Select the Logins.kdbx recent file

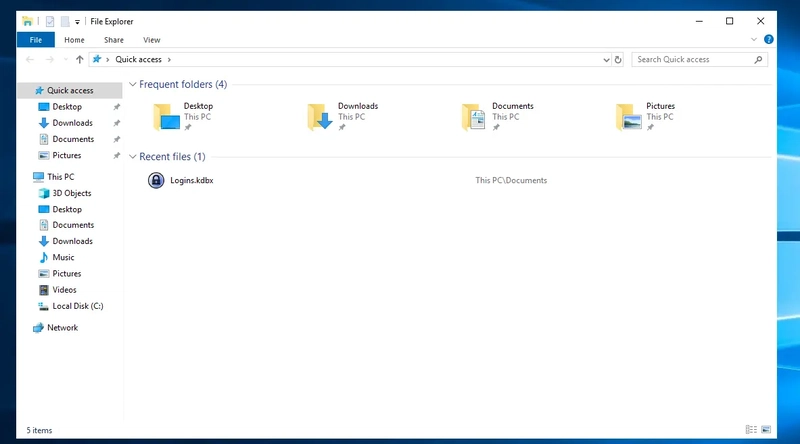pos(191,180)
